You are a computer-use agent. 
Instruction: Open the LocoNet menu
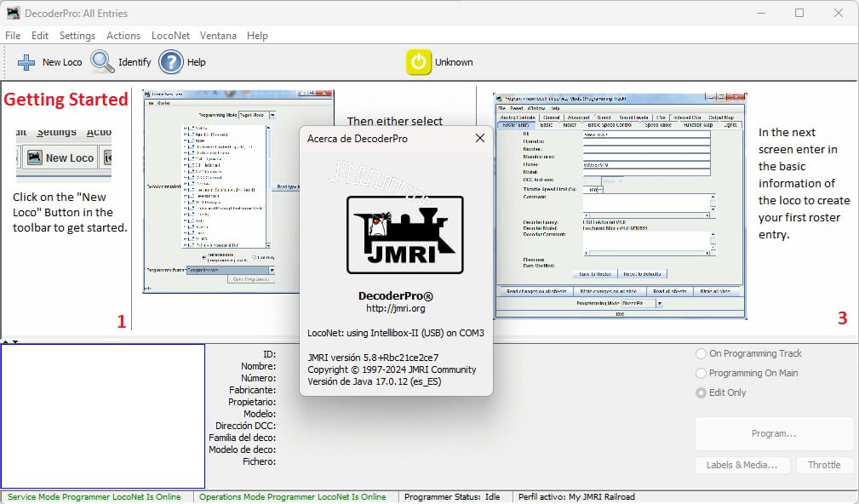pyautogui.click(x=170, y=36)
